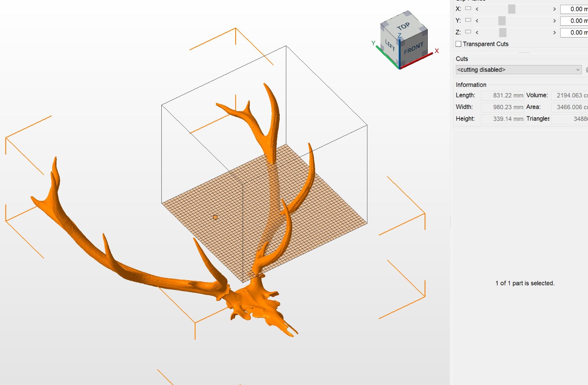Click the dotted splitter below Transparent Cuts

[x=525, y=53]
